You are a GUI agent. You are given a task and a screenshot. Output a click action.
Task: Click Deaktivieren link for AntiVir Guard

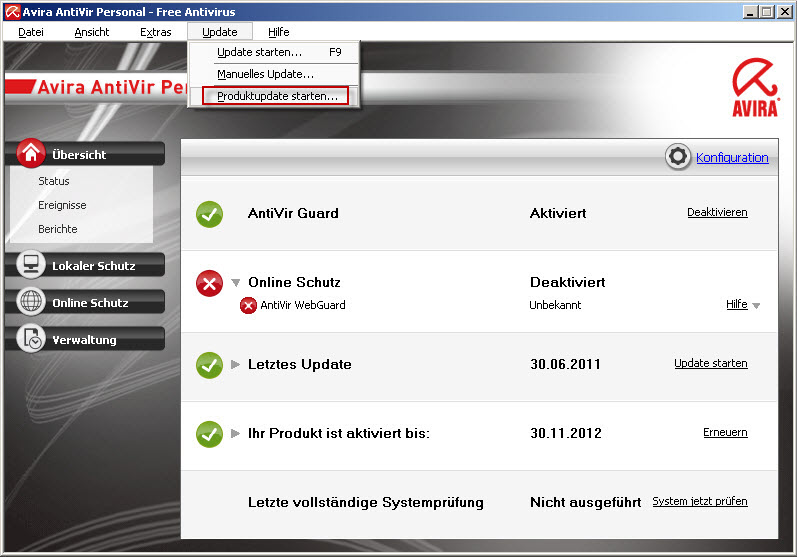coord(717,212)
